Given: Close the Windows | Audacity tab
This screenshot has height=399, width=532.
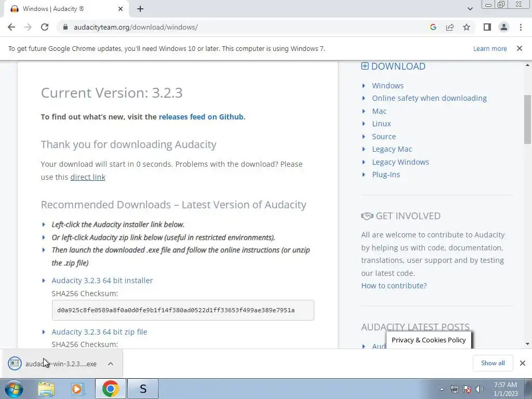Looking at the screenshot, I should point(121,9).
